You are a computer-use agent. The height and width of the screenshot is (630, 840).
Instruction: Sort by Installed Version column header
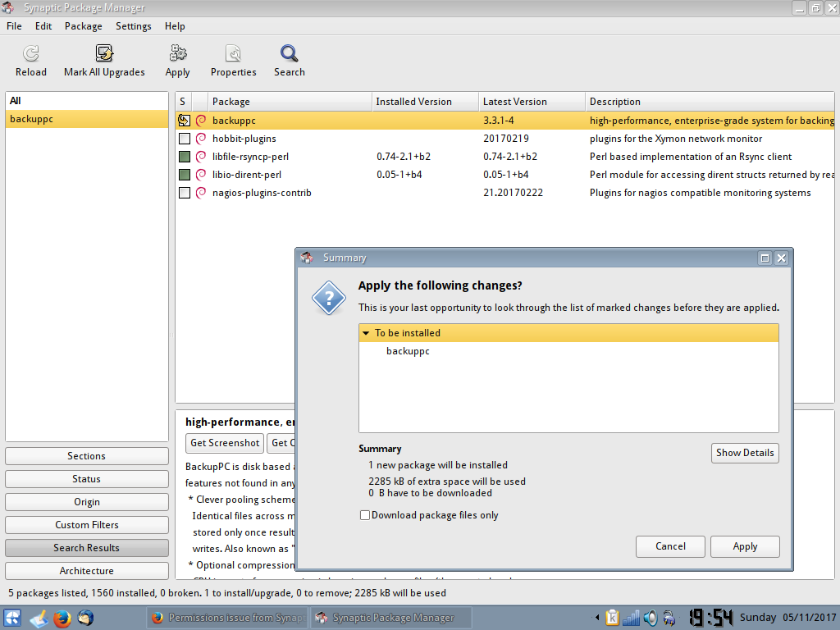coord(426,102)
